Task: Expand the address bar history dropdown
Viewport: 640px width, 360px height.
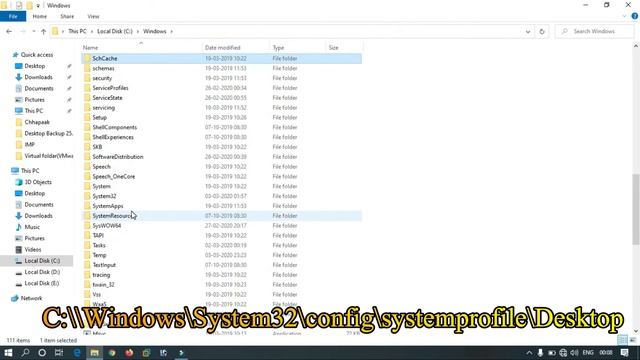Action: 528,31
